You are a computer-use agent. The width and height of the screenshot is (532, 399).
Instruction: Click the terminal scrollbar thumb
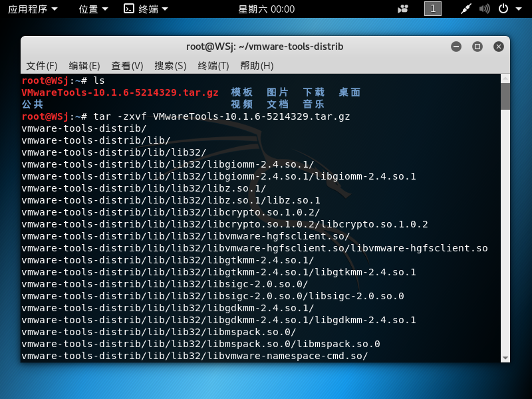(505, 96)
